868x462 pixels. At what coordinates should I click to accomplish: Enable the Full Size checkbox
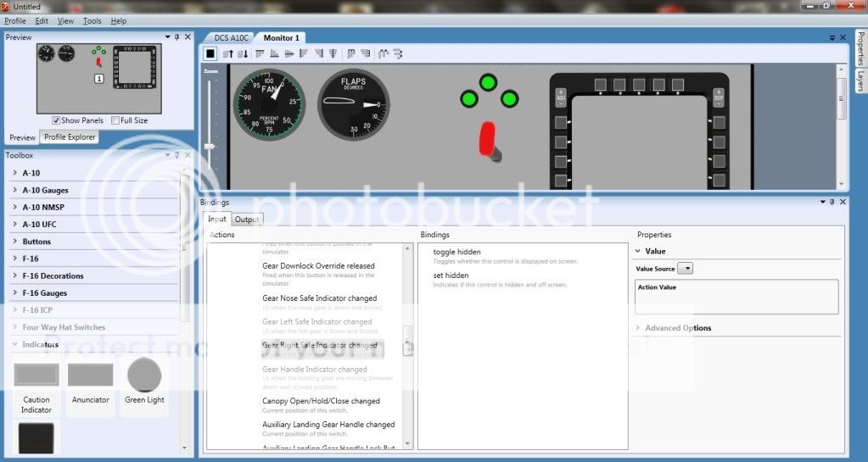click(x=115, y=120)
